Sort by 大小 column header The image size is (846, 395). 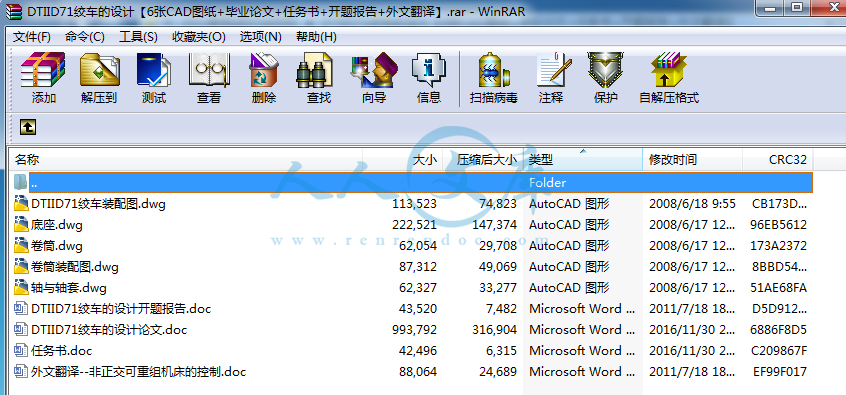click(402, 160)
